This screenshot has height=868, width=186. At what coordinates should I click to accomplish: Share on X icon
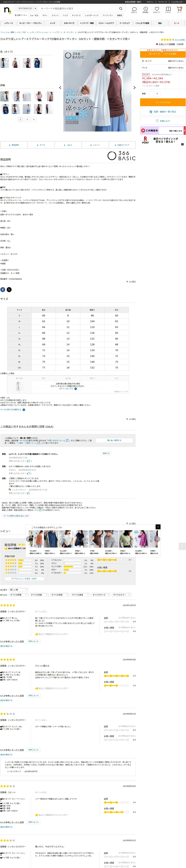9,289
